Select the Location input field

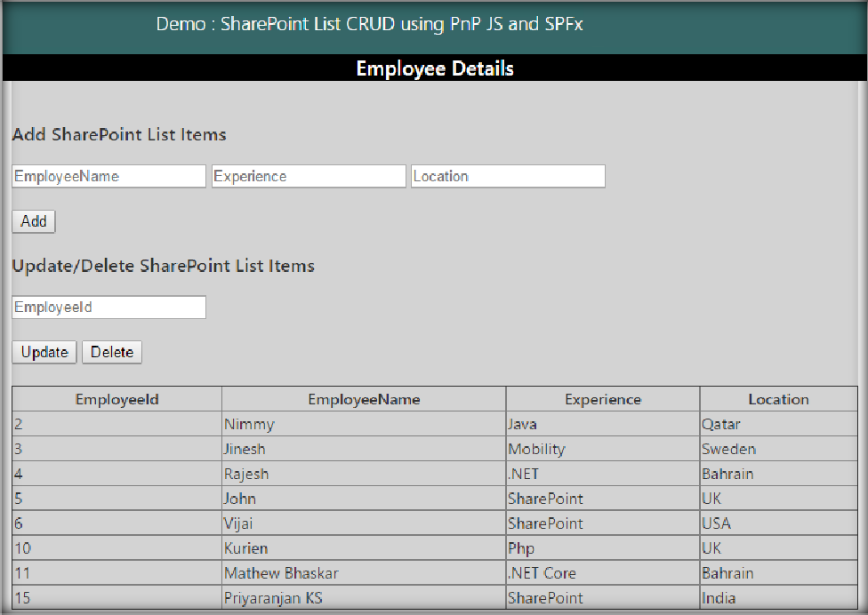(x=508, y=176)
